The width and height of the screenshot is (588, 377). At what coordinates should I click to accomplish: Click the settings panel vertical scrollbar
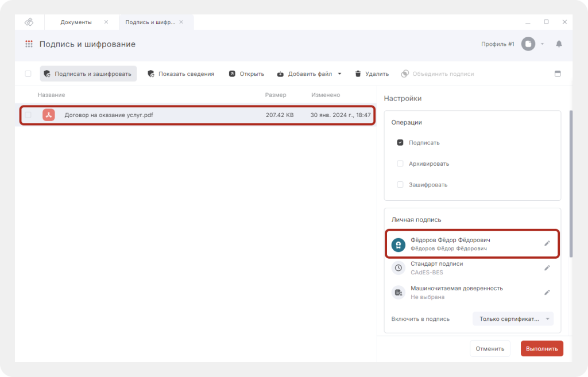pyautogui.click(x=570, y=184)
